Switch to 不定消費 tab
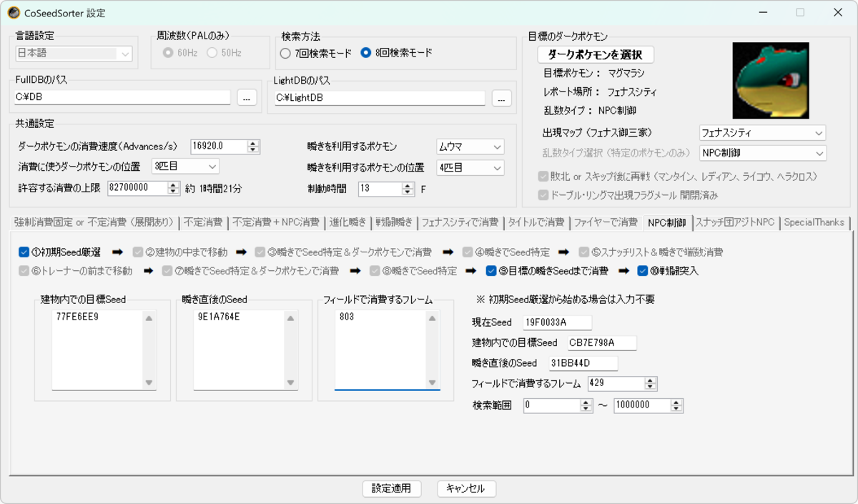Image resolution: width=858 pixels, height=504 pixels. point(203,222)
